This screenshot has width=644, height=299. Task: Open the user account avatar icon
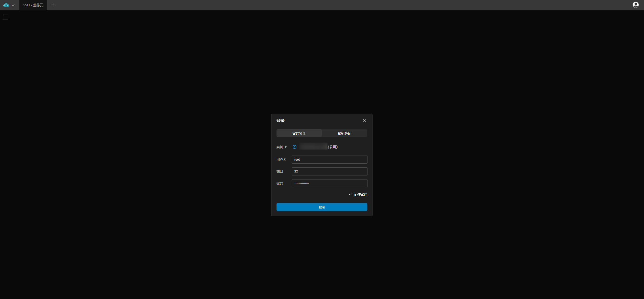pos(635,5)
